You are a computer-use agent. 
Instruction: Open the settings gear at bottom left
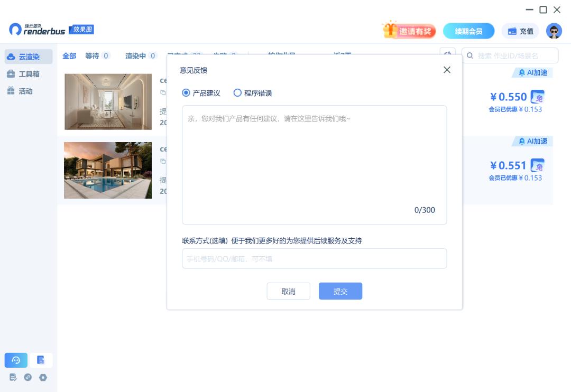[43, 378]
